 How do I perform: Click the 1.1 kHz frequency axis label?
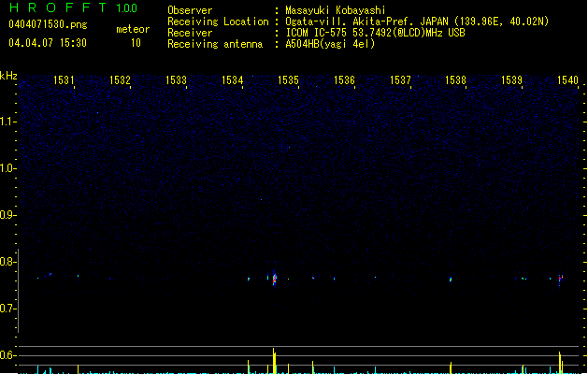[x=7, y=122]
